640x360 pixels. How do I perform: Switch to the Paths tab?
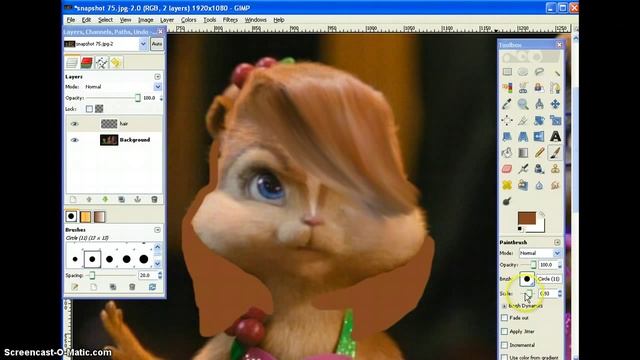[x=102, y=62]
